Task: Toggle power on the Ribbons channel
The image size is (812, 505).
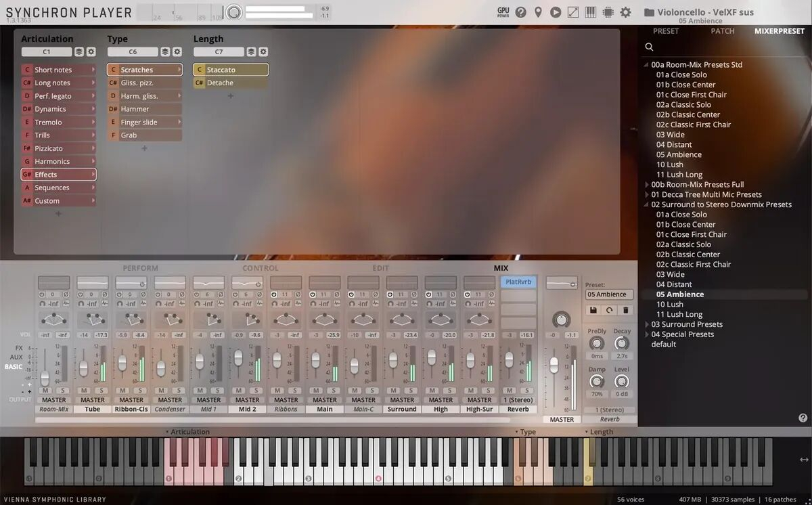Action: coord(274,294)
